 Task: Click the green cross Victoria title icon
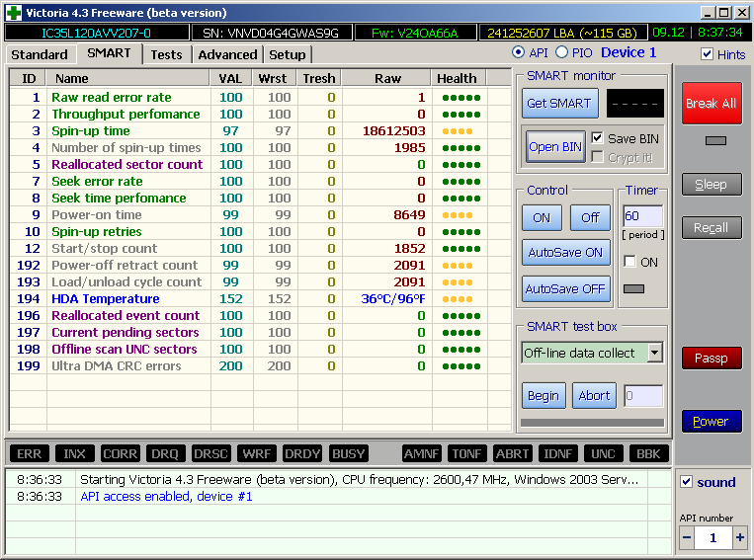tap(14, 13)
